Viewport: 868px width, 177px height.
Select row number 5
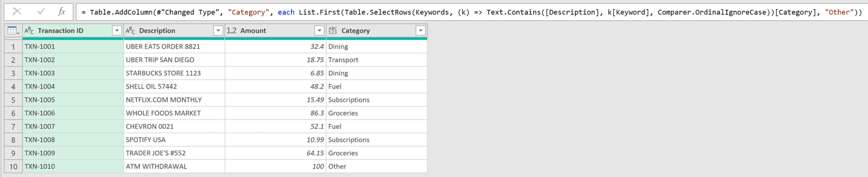tap(13, 100)
